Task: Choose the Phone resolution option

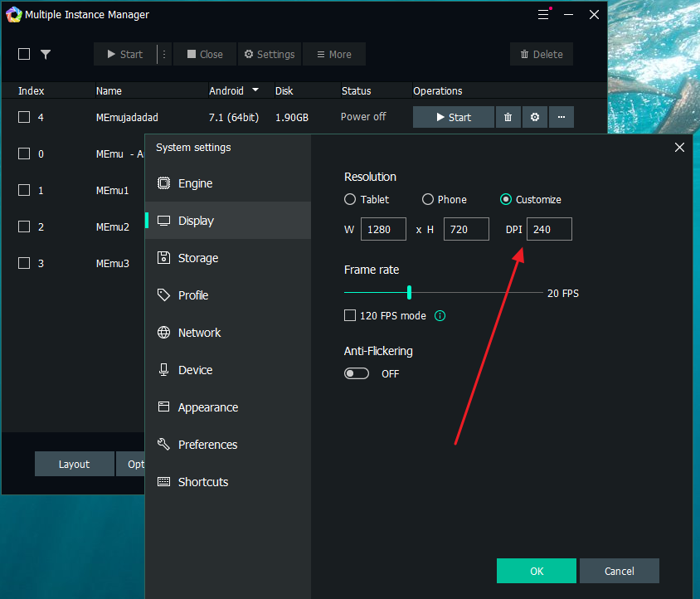Action: (428, 199)
